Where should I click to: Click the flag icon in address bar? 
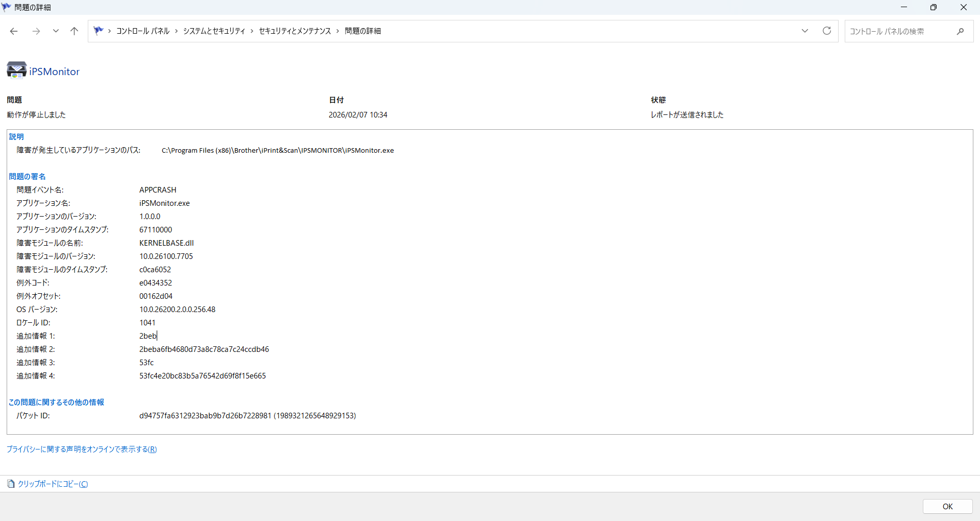point(99,31)
